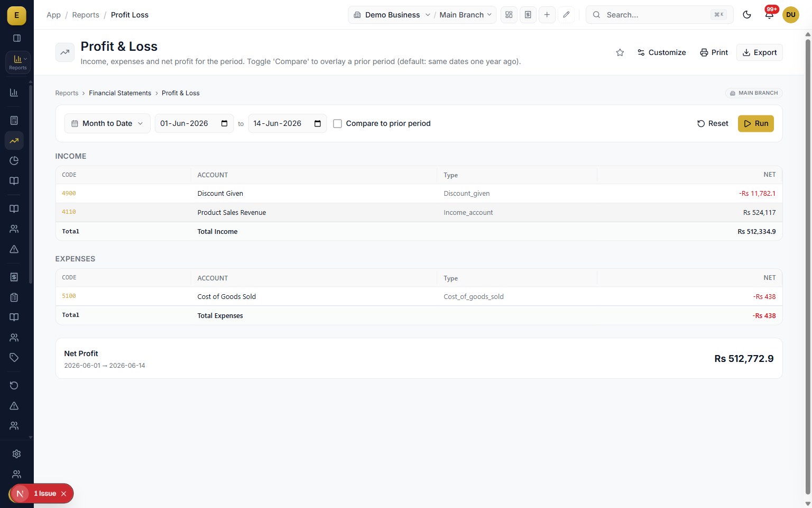This screenshot has height=508, width=812.
Task: Open the Demo Business selector
Action: [392, 15]
